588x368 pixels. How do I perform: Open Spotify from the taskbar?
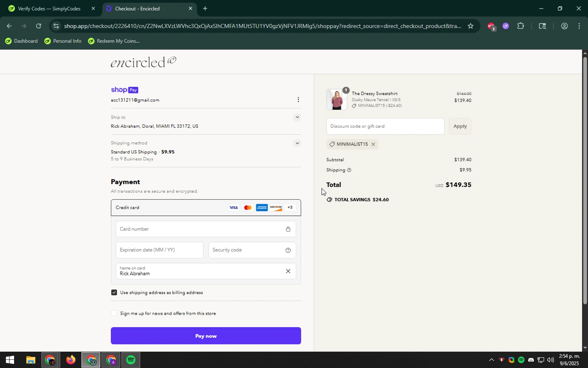131,360
